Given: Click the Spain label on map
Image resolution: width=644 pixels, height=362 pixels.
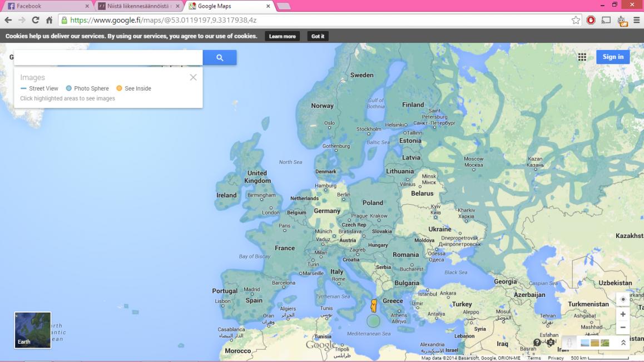Looking at the screenshot, I should [x=254, y=300].
